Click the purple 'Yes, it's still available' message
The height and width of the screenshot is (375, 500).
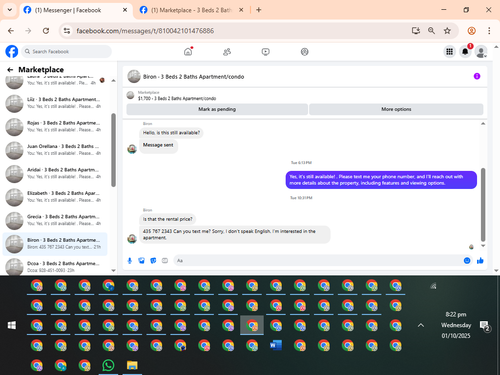pos(381,180)
